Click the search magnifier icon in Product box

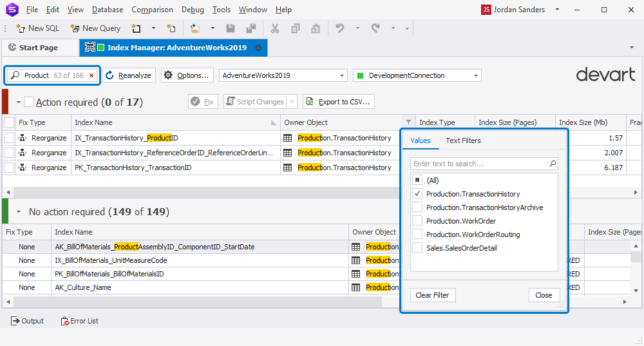pyautogui.click(x=15, y=75)
